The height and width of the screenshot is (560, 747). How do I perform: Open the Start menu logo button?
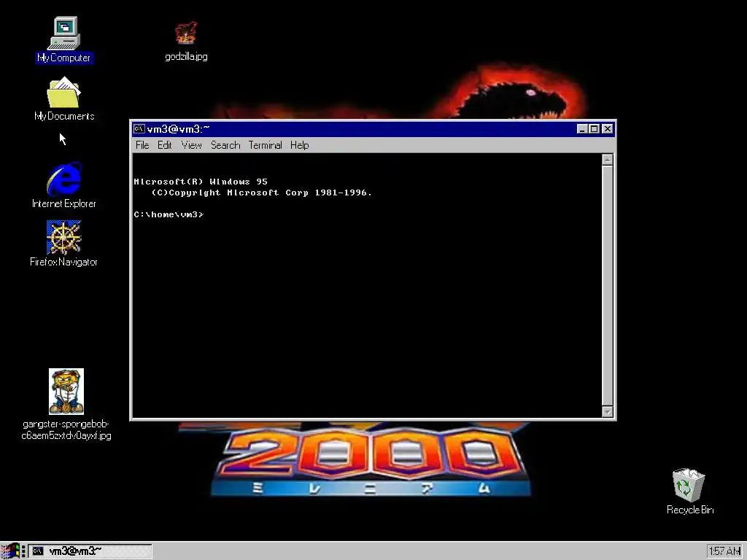(x=10, y=551)
